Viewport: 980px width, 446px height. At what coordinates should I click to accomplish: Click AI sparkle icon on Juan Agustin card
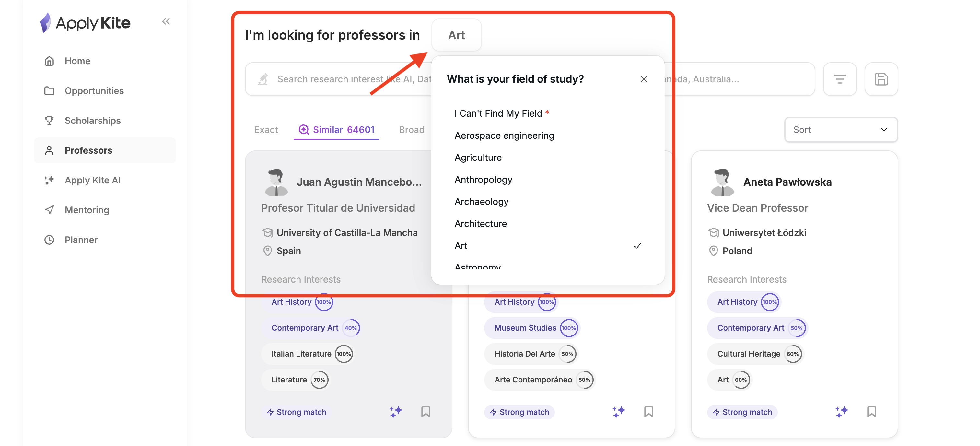[396, 411]
